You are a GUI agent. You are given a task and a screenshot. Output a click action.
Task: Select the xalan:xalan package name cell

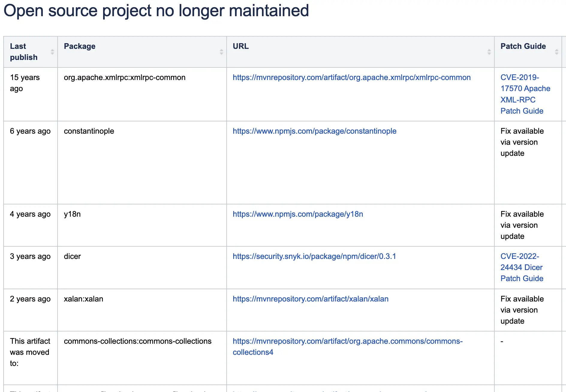click(142, 310)
